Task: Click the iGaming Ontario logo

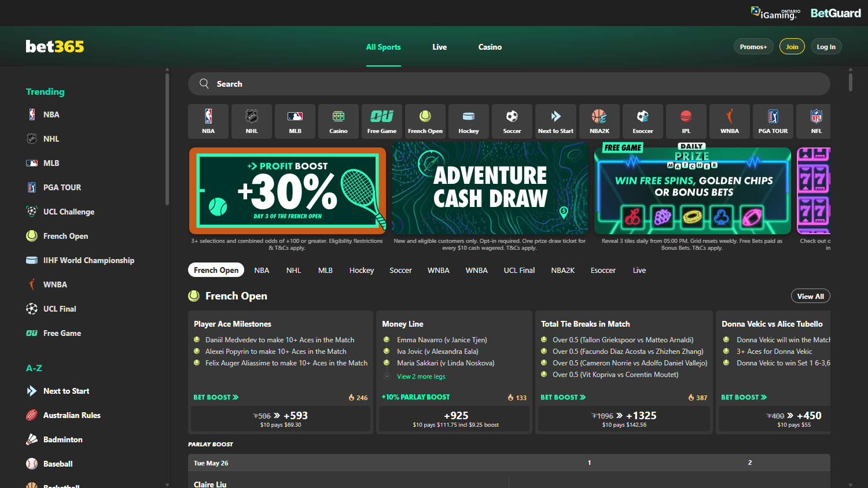Action: click(x=776, y=13)
